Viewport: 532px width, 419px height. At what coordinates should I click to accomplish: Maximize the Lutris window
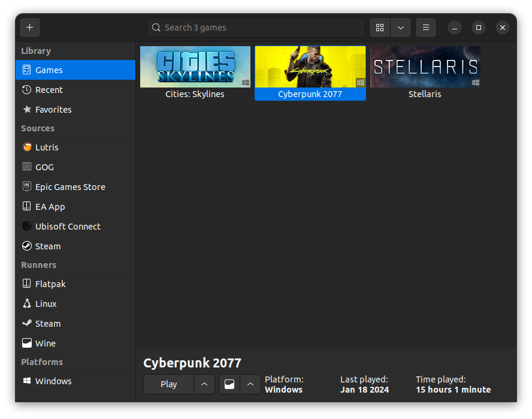[x=479, y=28]
